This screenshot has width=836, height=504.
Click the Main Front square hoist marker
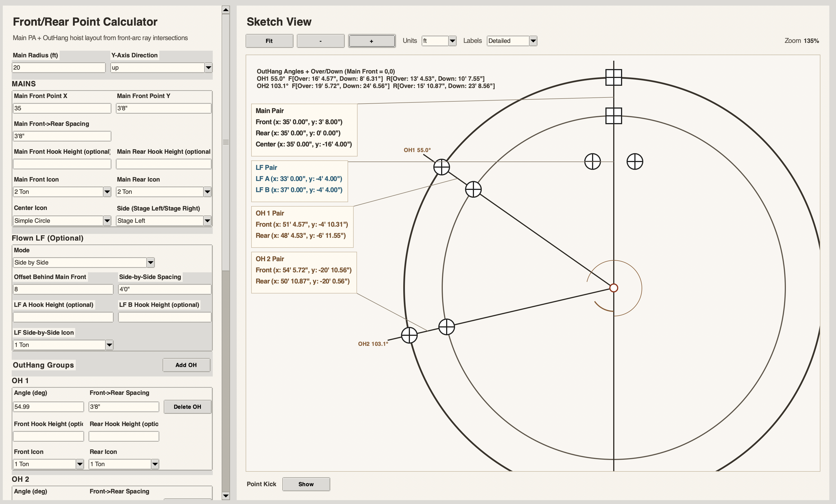point(613,77)
